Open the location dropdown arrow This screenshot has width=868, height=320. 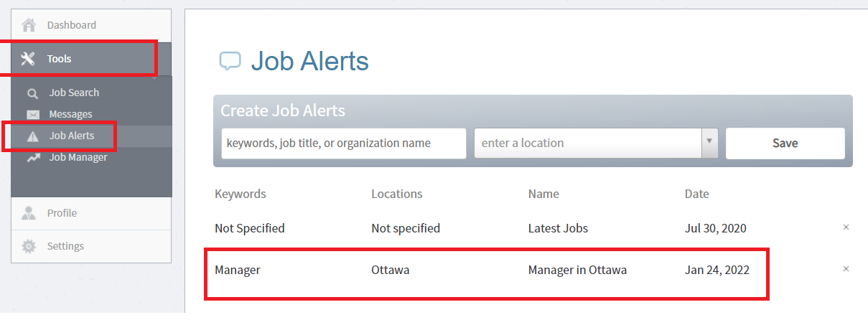(x=709, y=143)
